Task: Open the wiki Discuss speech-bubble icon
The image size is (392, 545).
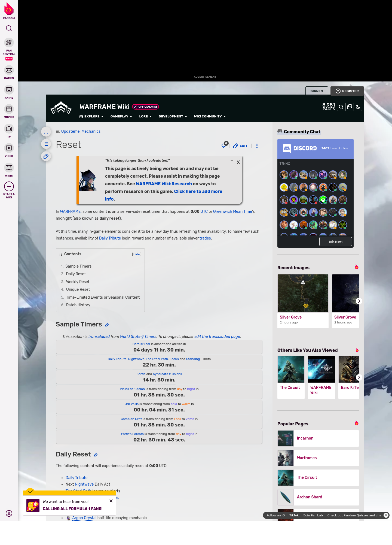Action: pos(350,107)
